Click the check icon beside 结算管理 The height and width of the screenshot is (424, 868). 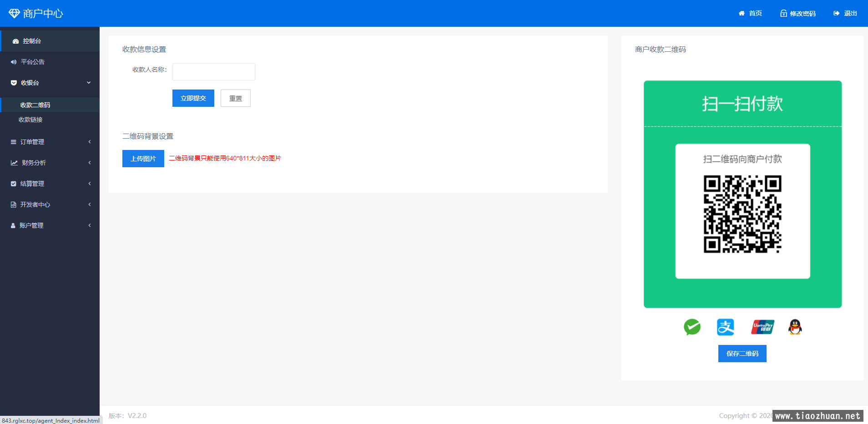click(14, 184)
